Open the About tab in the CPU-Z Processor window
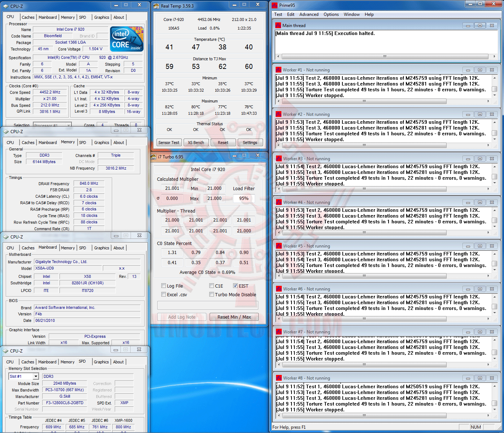Screen dimensions: 504x433 pos(119,17)
